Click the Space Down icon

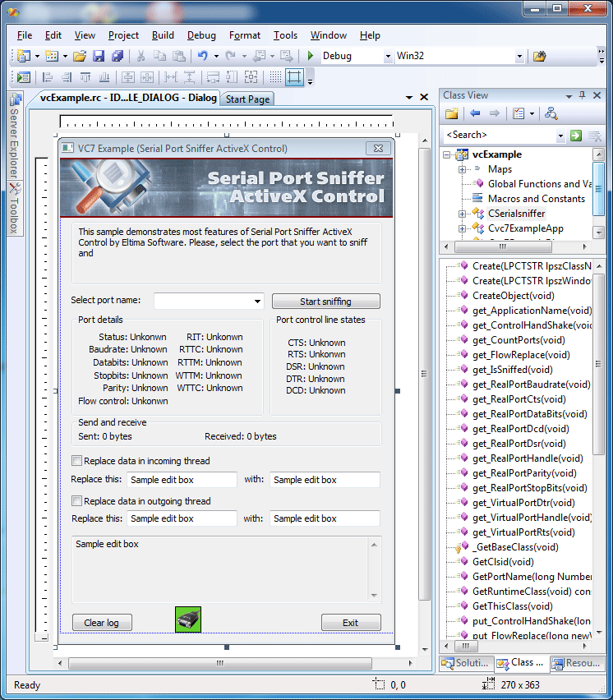tap(189, 77)
